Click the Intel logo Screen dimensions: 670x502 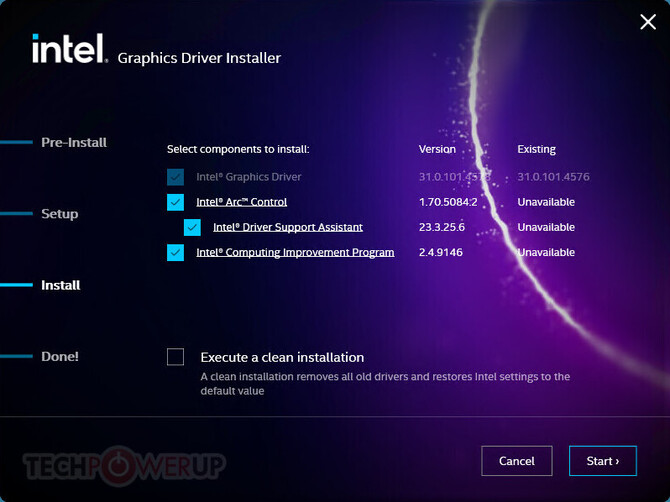pos(70,48)
